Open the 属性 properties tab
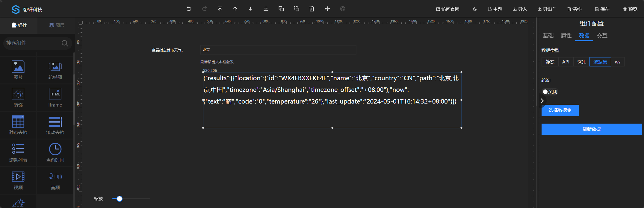Image resolution: width=644 pixels, height=208 pixels. 566,35
